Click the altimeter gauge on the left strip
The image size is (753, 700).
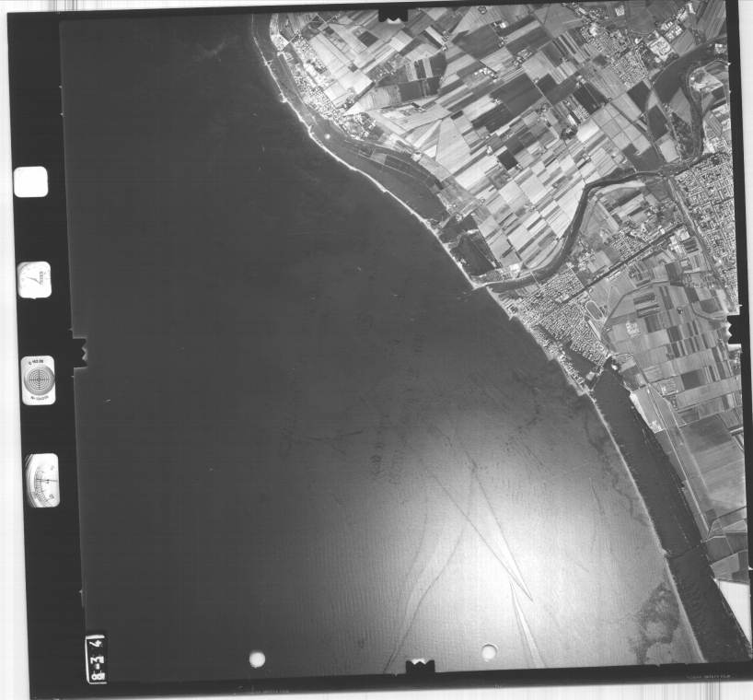42,480
